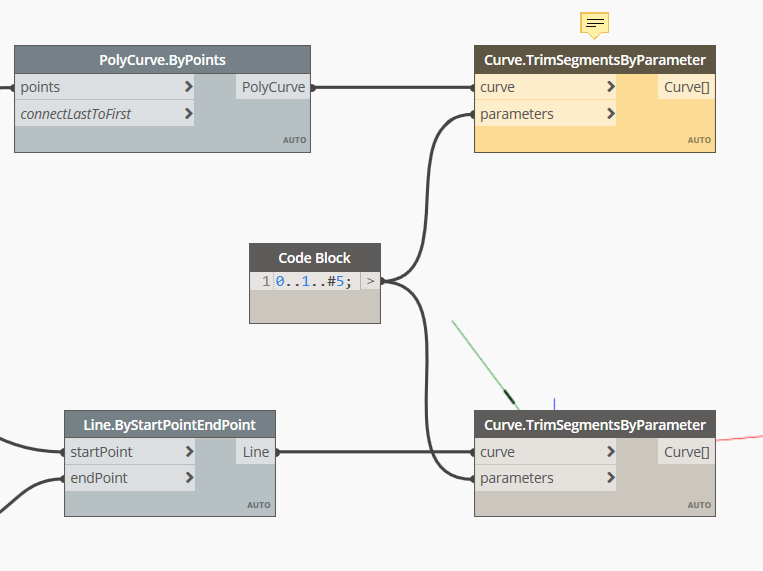This screenshot has height=571, width=763.
Task: Expand the endPoint port chevron
Action: click(189, 478)
